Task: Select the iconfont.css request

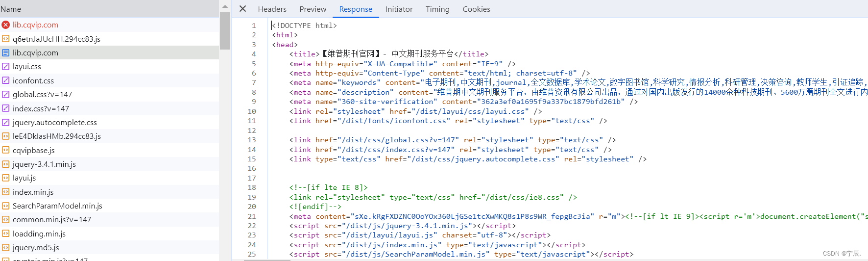Action: [x=109, y=80]
